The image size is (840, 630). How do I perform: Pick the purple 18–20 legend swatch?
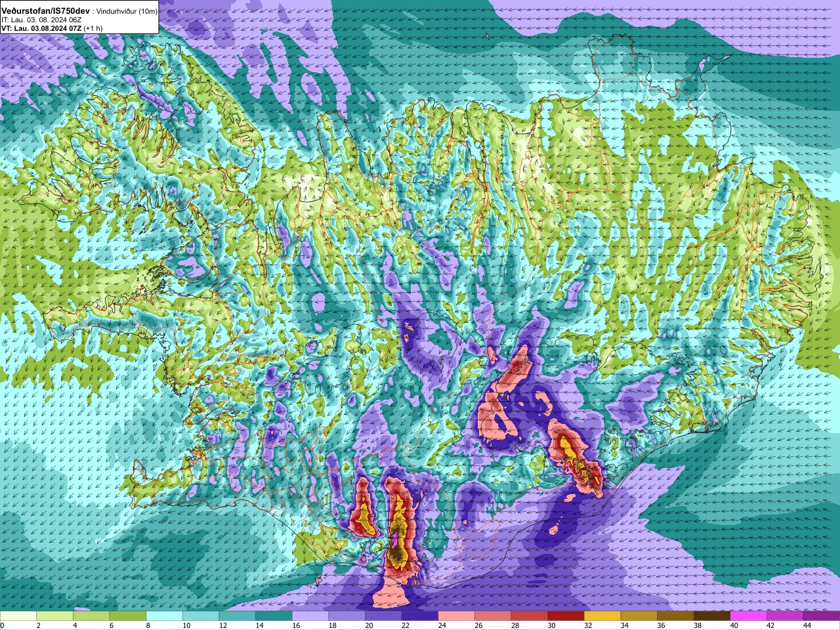coord(347,616)
